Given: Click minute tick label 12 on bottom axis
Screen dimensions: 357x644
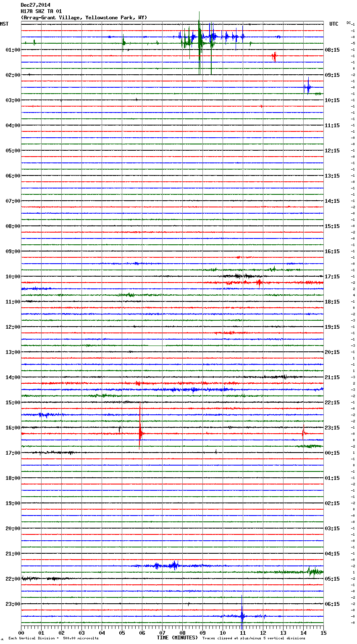Looking at the screenshot, I should point(263,633).
